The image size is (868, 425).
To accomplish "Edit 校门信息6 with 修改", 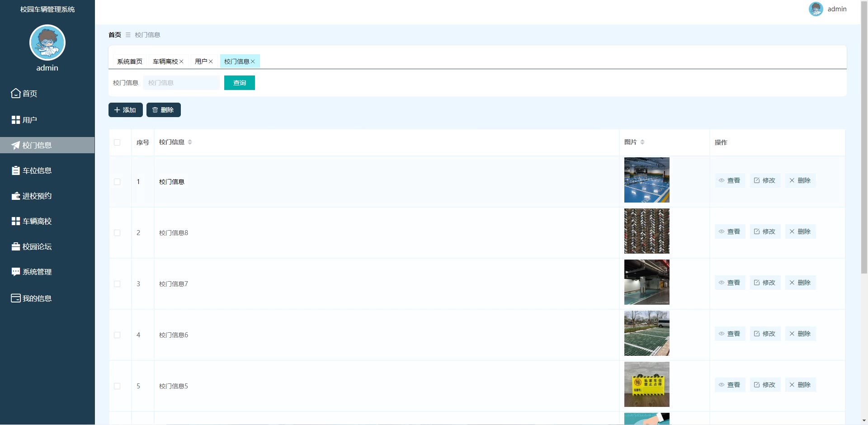I will [765, 334].
